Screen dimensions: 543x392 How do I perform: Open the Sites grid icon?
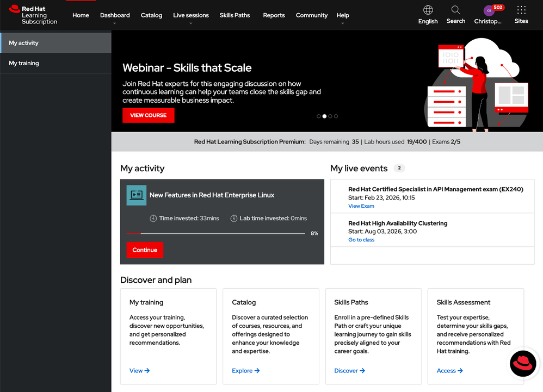tap(521, 10)
